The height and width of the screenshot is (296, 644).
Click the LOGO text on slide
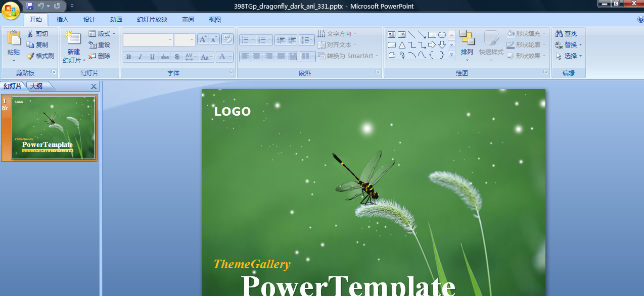(233, 112)
